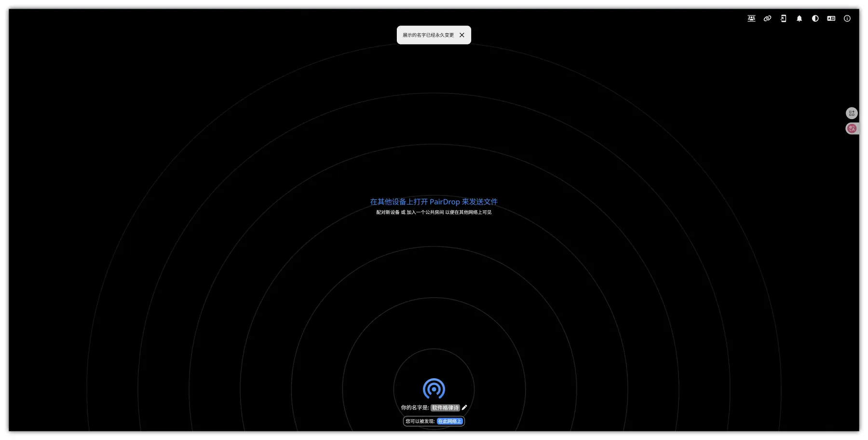This screenshot has width=868, height=440.
Task: Click the red translate extension floating icon
Action: coord(852,128)
